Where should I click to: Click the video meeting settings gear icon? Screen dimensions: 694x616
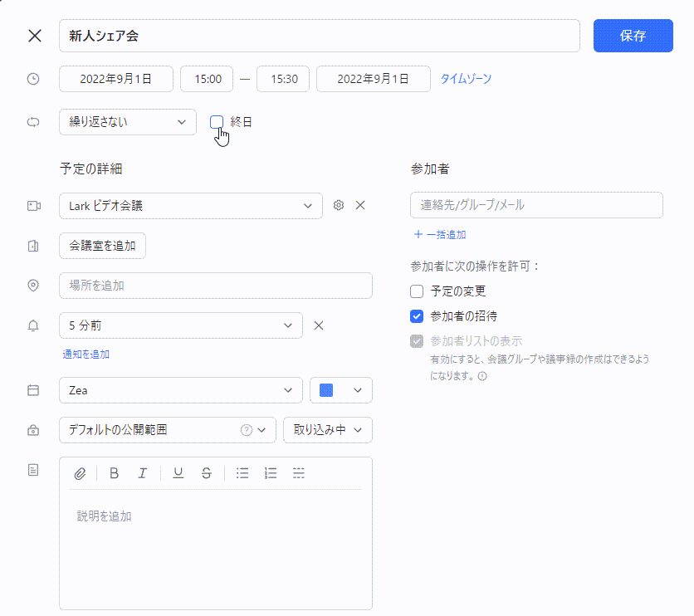coord(339,205)
